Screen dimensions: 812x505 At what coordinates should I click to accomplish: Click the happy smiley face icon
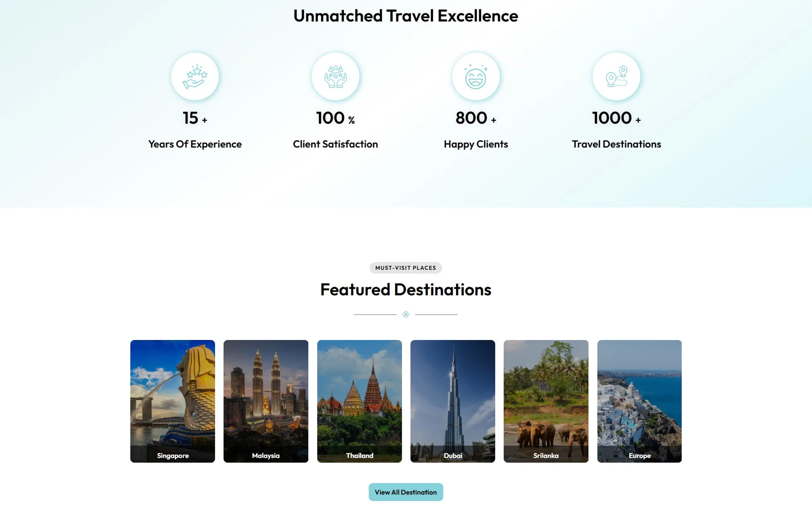click(476, 77)
